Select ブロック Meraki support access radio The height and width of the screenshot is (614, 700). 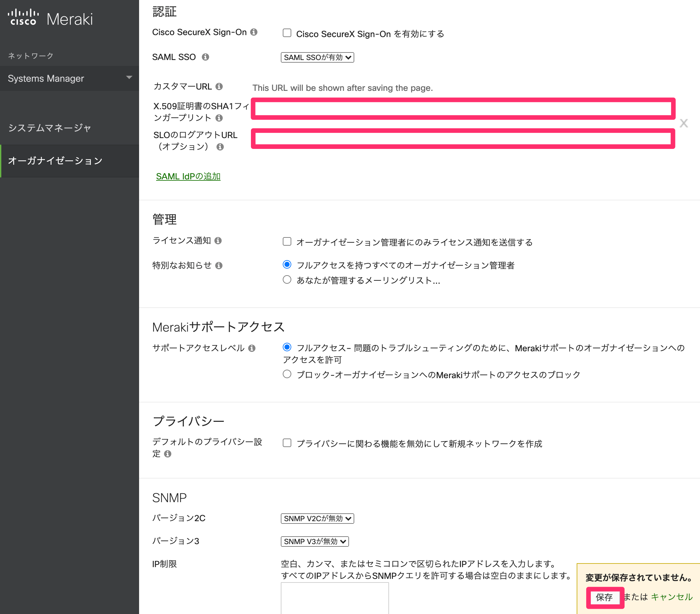coord(287,374)
